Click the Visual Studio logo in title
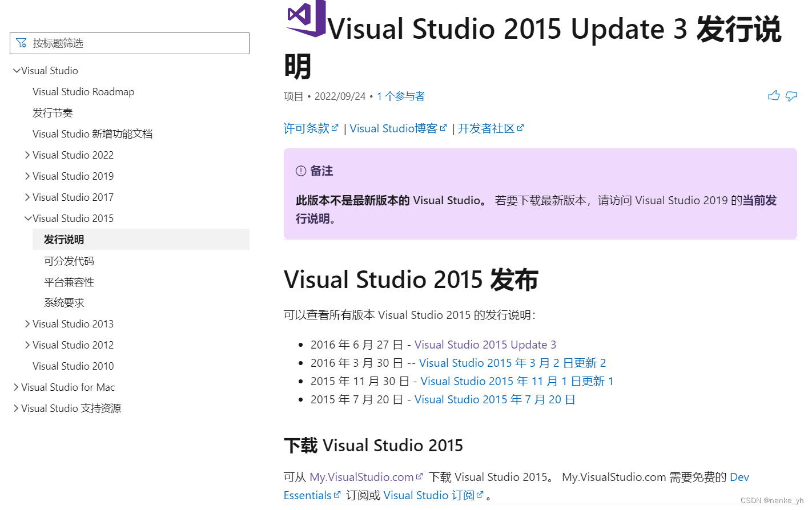Viewport: 812px width, 510px height. click(x=306, y=18)
